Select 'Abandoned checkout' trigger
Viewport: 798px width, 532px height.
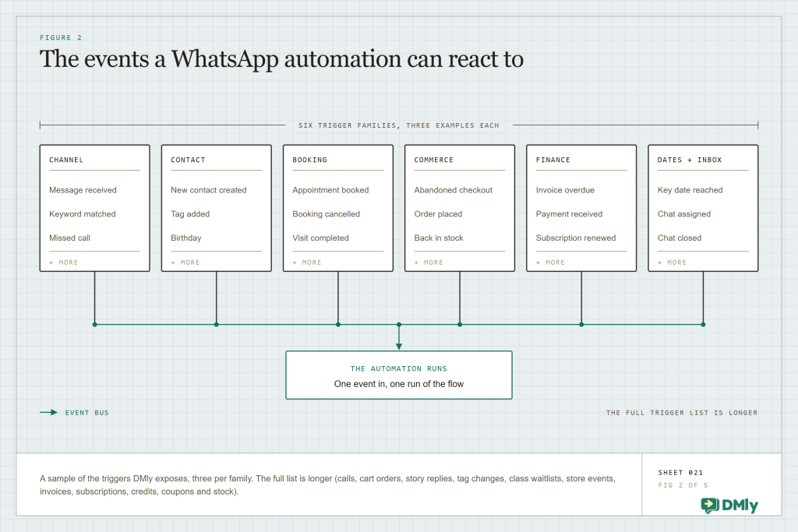[x=454, y=190]
